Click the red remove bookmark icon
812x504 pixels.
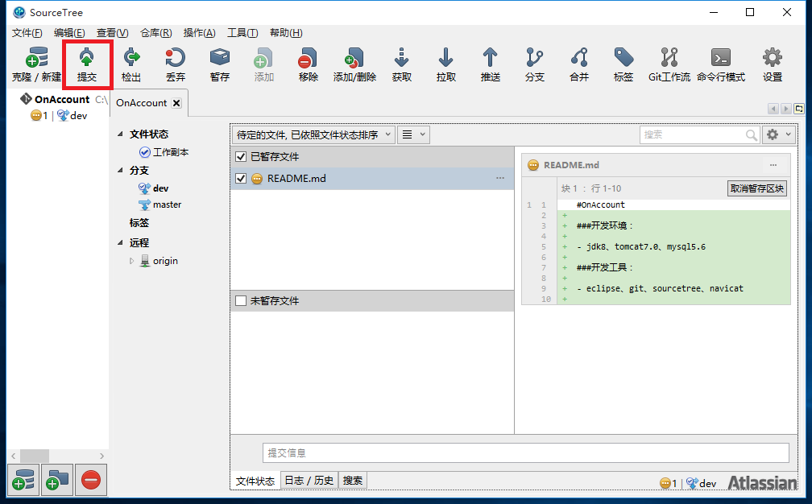[90, 480]
